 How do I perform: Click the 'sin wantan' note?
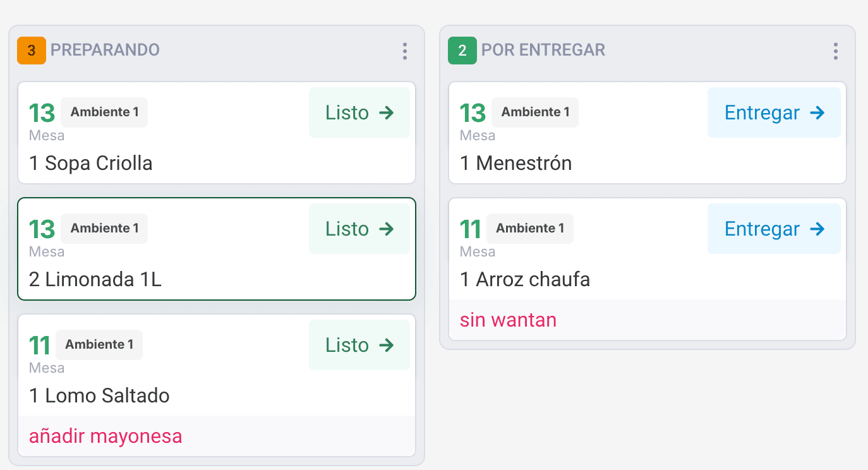click(x=508, y=320)
